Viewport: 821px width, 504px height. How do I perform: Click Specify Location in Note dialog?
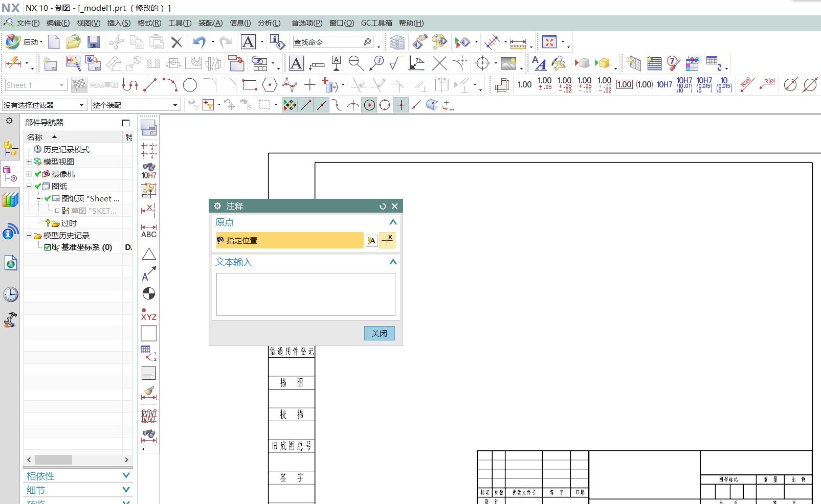click(x=290, y=240)
